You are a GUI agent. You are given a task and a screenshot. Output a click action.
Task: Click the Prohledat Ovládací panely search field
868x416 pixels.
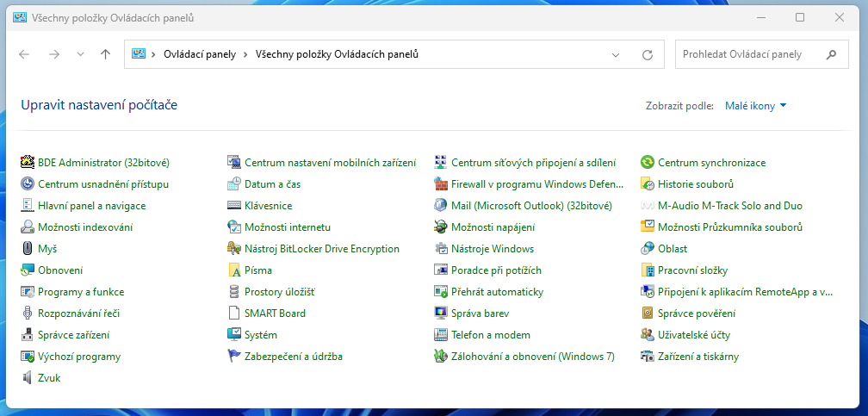(749, 54)
